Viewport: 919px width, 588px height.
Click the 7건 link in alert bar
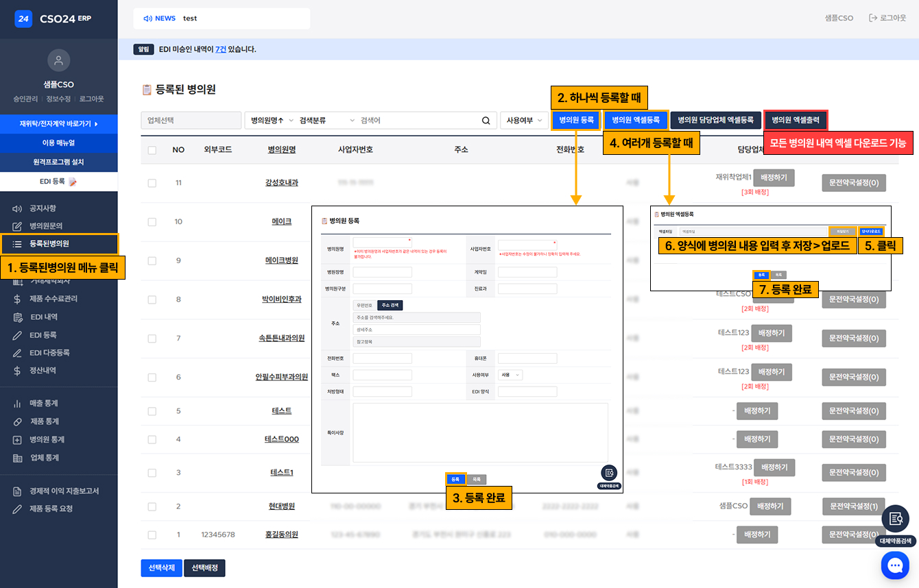pos(220,49)
